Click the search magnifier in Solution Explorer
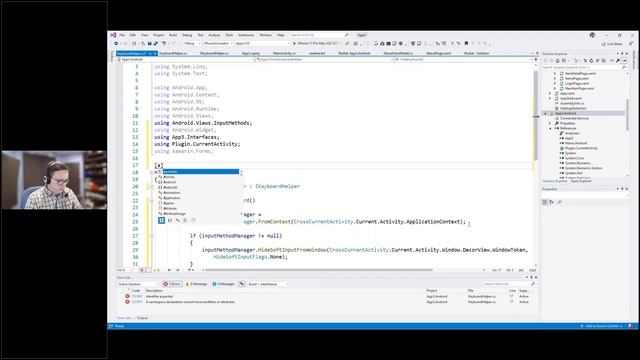Viewport: 640px width, 360px height. click(x=624, y=67)
